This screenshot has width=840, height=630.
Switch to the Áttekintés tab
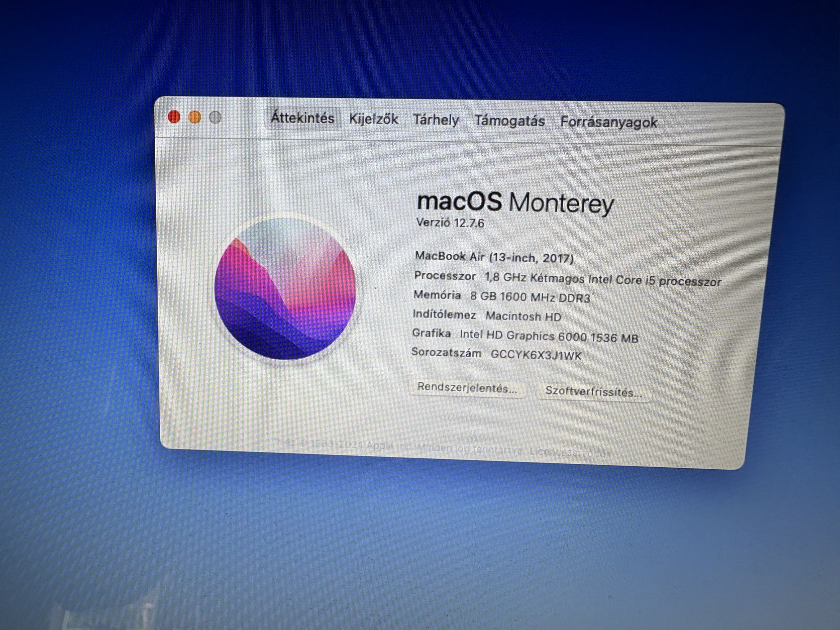(x=302, y=118)
